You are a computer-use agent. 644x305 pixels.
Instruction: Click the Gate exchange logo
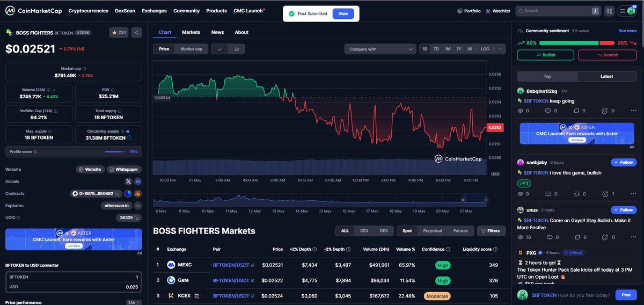tap(171, 280)
